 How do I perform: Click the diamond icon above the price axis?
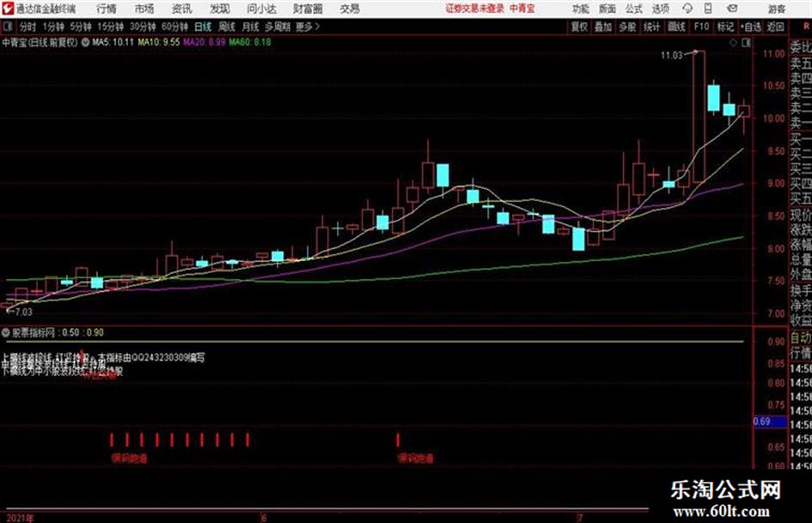(733, 43)
